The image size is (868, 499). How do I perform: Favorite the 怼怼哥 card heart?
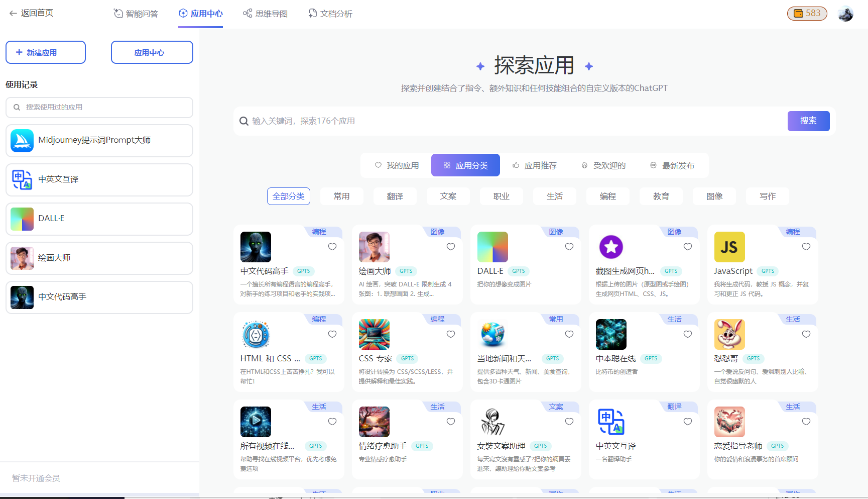[x=806, y=334]
